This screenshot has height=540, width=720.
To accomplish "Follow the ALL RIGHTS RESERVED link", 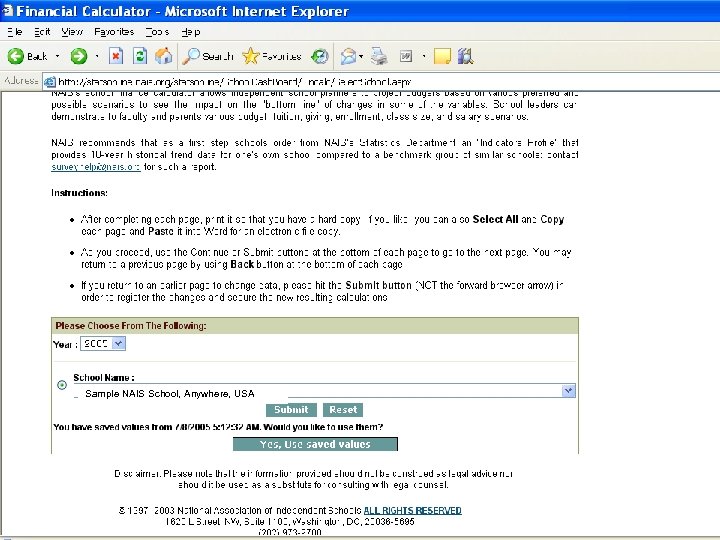I will pyautogui.click(x=412, y=511).
